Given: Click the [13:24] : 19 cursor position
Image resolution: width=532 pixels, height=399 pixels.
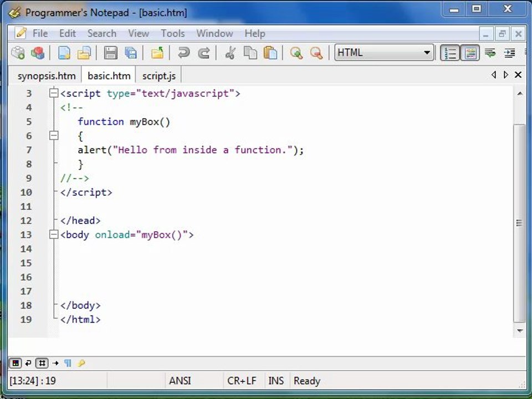Looking at the screenshot, I should (x=33, y=381).
